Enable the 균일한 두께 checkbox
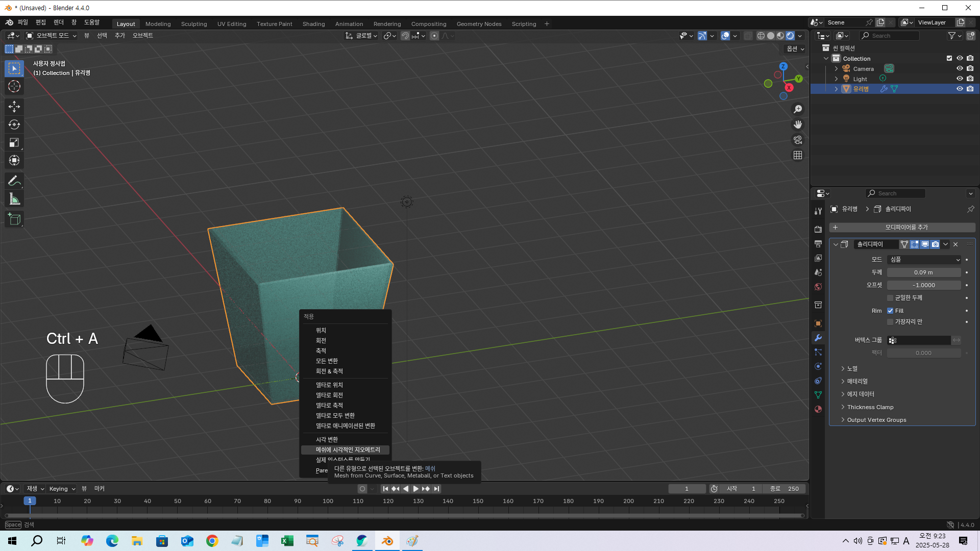This screenshot has width=980, height=551. tap(890, 298)
